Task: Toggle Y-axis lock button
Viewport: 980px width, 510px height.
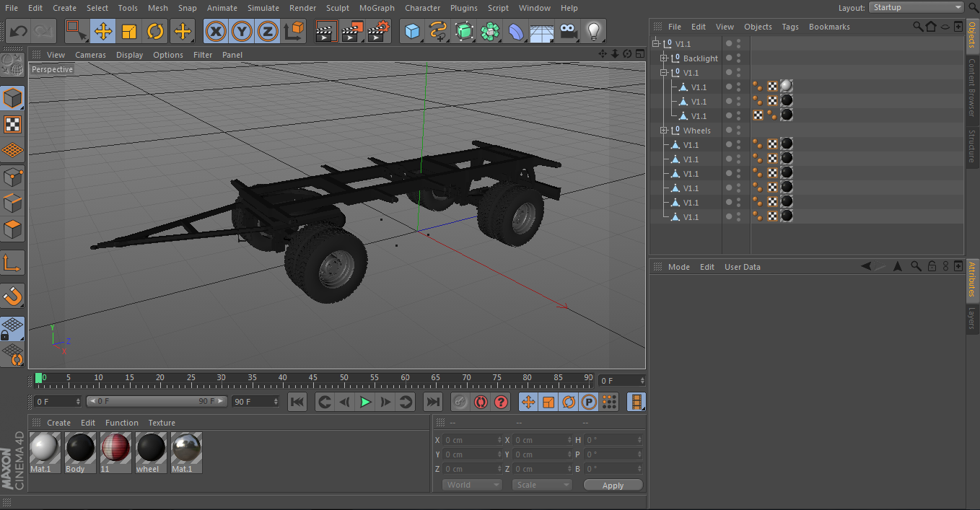Action: click(x=242, y=31)
